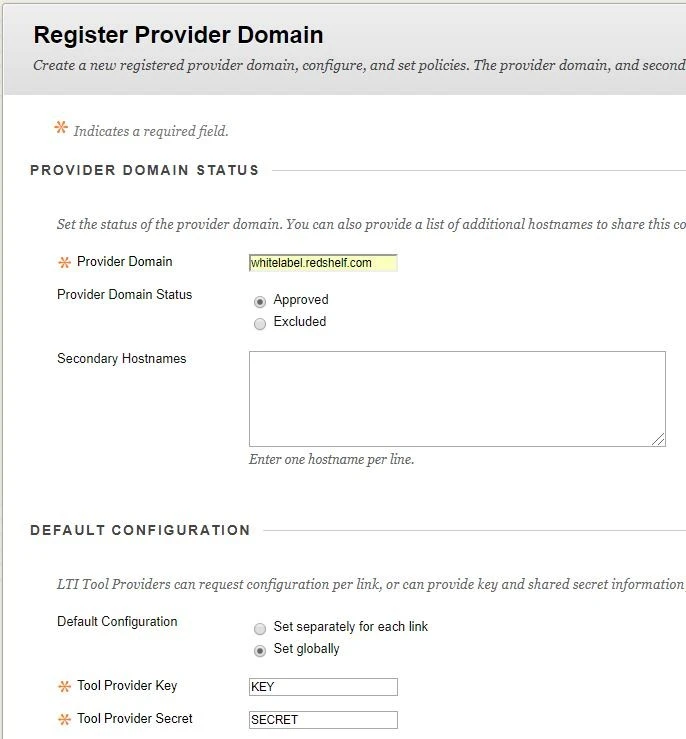
Task: Click the Enter one hostname per line hint
Action: (x=331, y=460)
